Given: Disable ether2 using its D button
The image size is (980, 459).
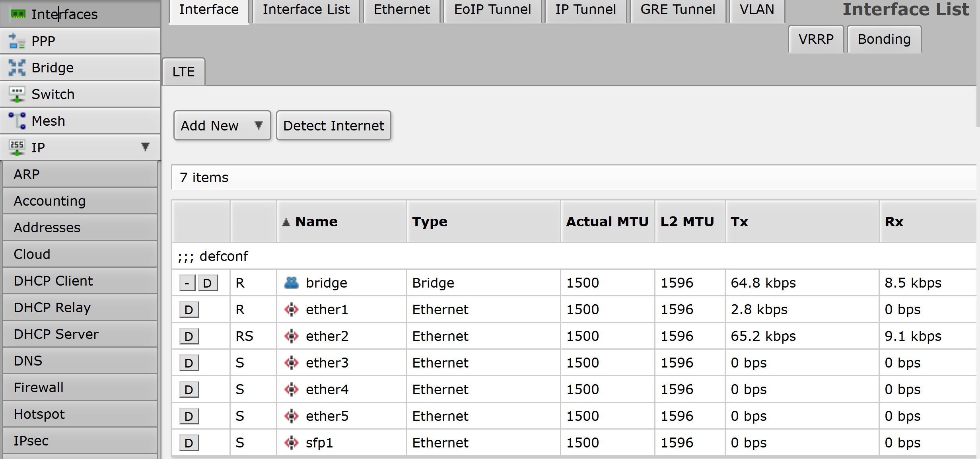Looking at the screenshot, I should [x=189, y=336].
